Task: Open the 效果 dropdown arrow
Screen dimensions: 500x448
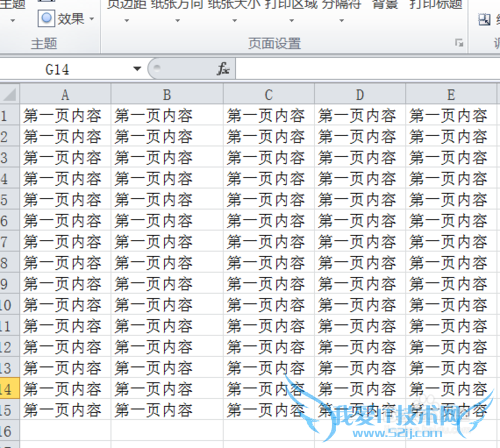Action: [92, 19]
